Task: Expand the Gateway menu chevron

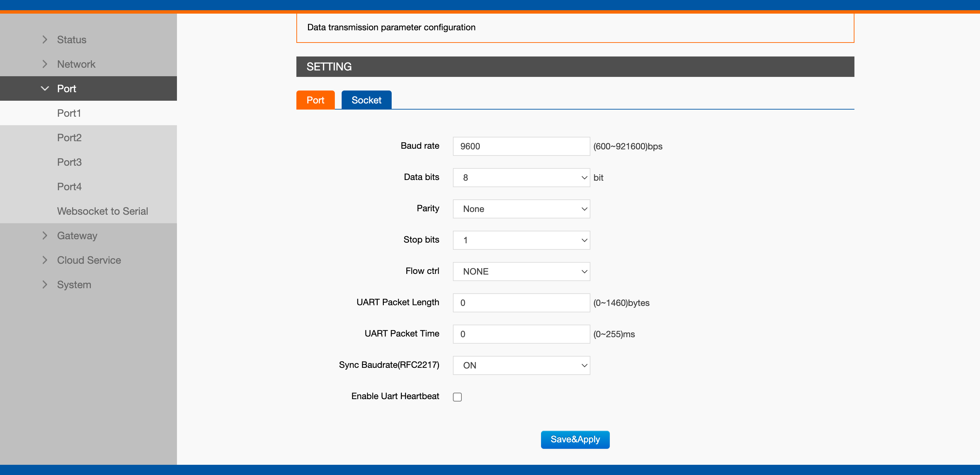Action: click(45, 235)
